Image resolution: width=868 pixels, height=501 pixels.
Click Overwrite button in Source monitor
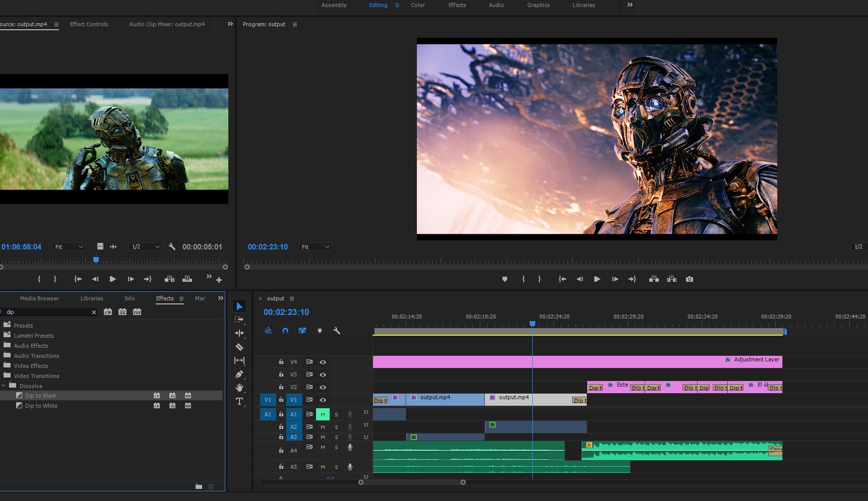point(187,279)
